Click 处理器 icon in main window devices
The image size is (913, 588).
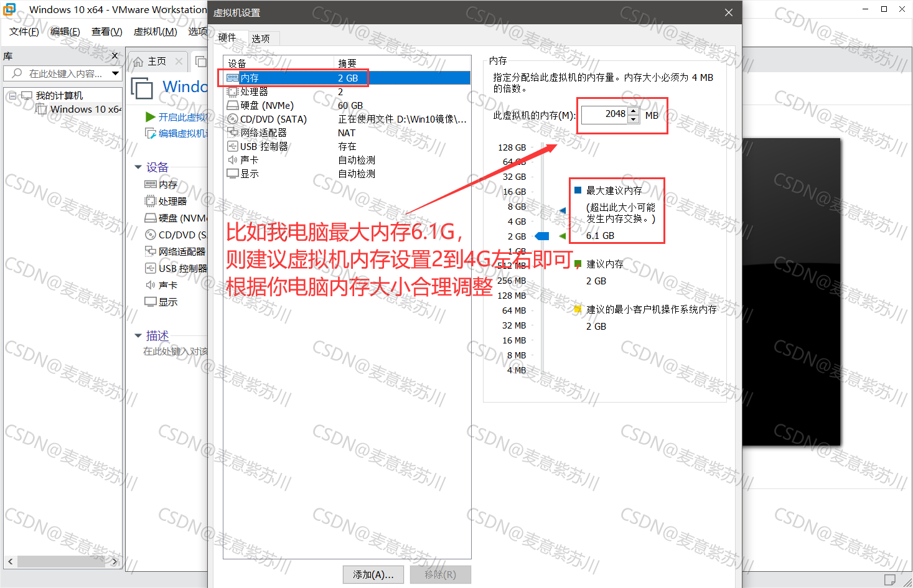(x=150, y=201)
